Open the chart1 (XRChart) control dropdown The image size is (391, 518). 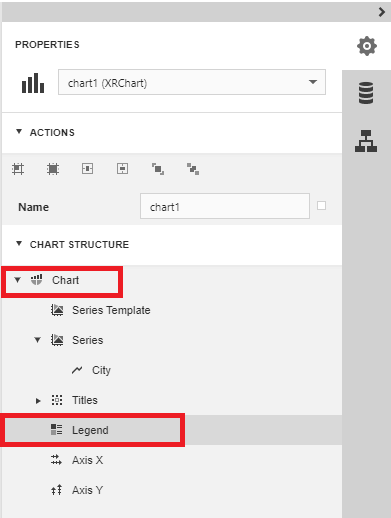point(192,82)
